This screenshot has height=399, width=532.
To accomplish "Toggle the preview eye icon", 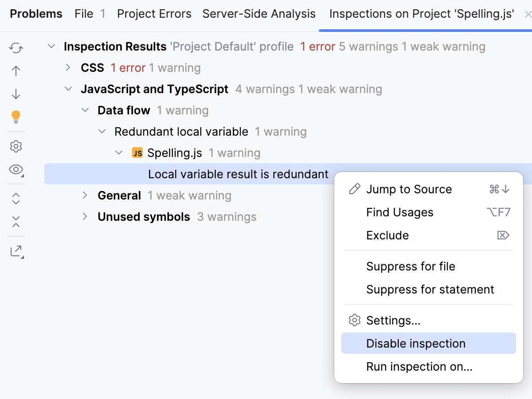I will click(16, 170).
